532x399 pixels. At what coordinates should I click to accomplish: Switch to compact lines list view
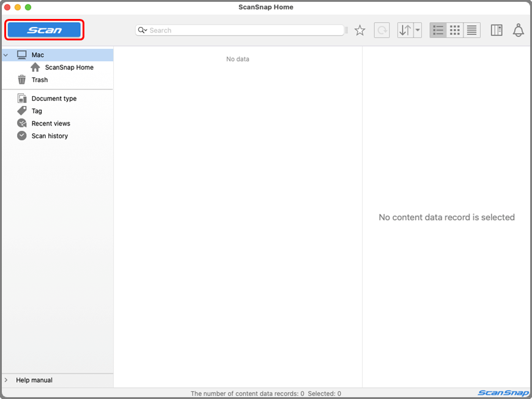click(471, 30)
